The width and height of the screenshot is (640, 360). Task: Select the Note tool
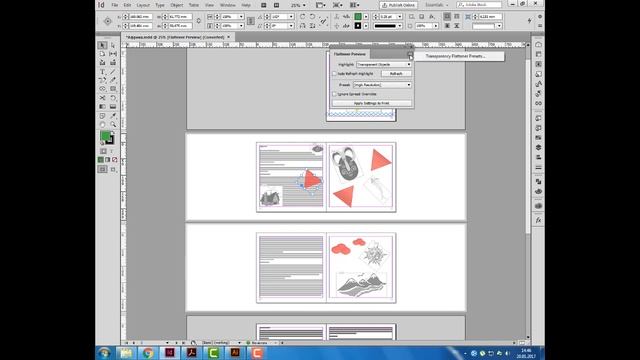point(102,116)
